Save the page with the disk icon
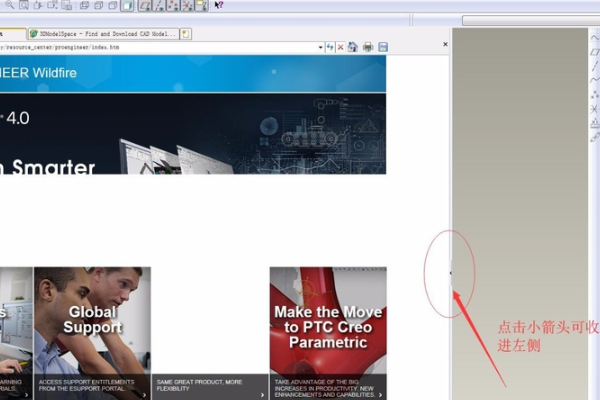 click(383, 47)
